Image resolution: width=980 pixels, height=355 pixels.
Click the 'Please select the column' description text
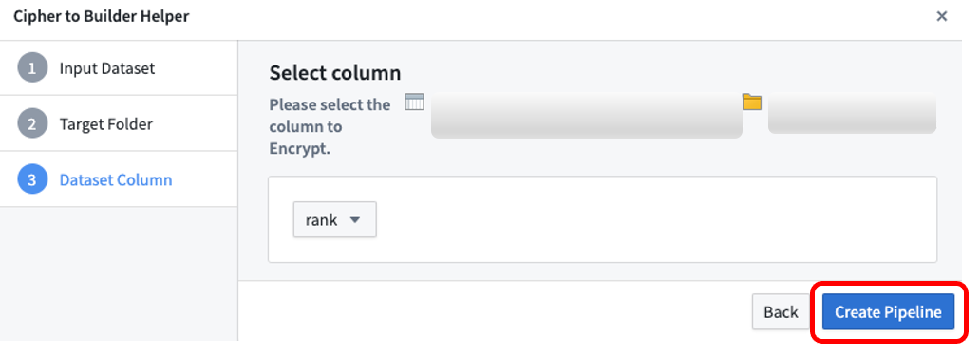330,127
